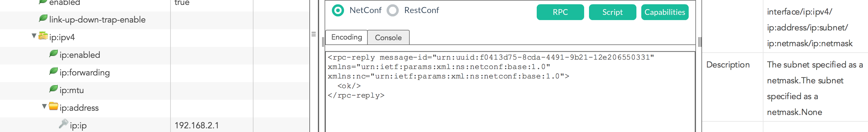Click the 192.168.2.1 value cell

pyautogui.click(x=197, y=125)
